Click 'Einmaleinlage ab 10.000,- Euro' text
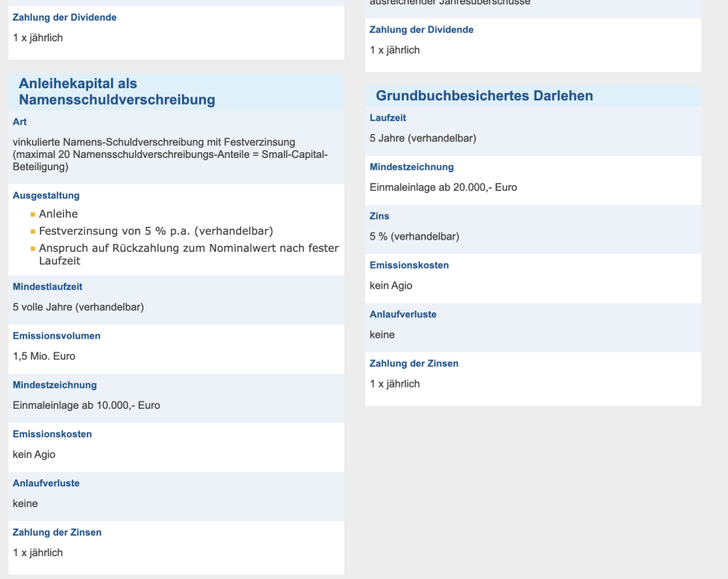Viewport: 728px width, 579px height. pos(86,405)
